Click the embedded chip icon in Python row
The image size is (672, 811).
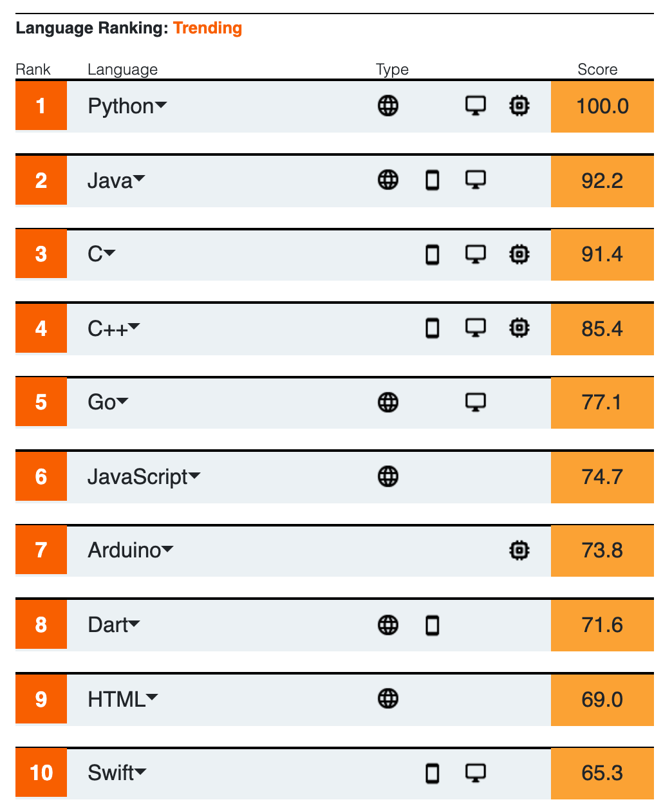point(519,106)
